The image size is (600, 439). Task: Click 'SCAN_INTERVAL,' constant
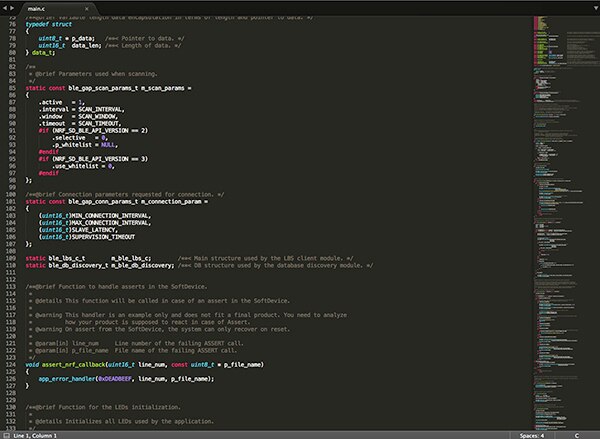[x=101, y=109]
